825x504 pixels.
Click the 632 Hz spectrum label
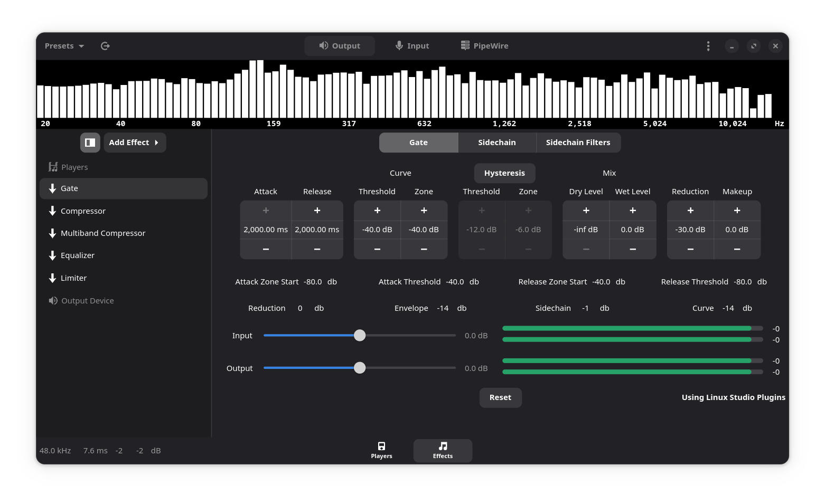point(424,123)
